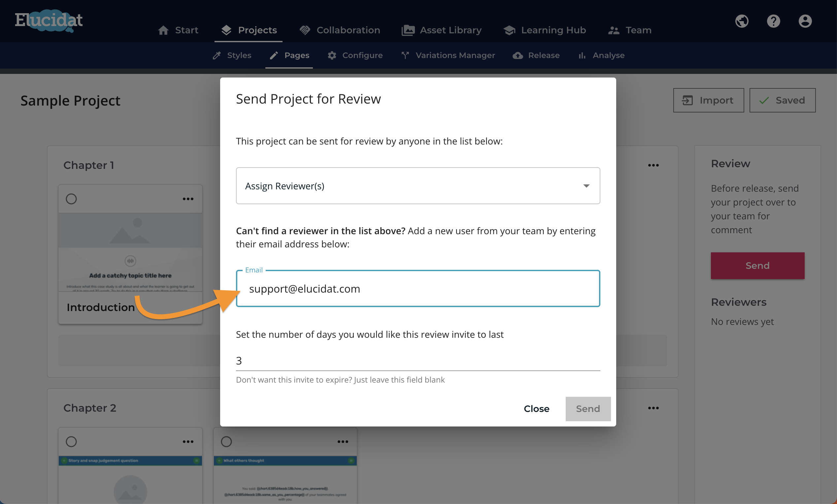Click Close in the review dialog
Viewport: 837px width, 504px height.
tap(536, 409)
